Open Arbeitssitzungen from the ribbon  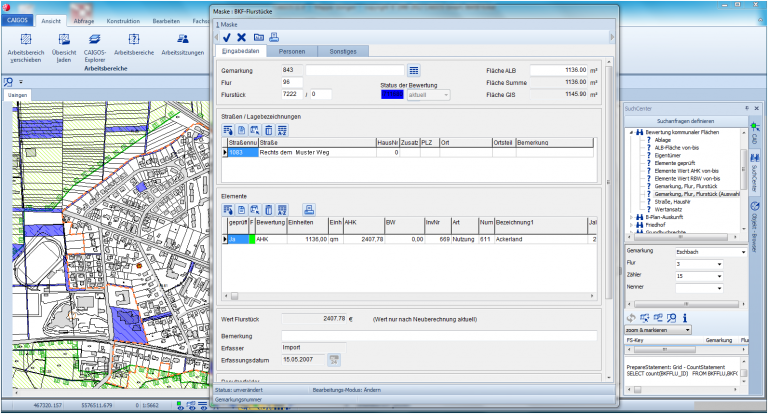click(x=182, y=38)
